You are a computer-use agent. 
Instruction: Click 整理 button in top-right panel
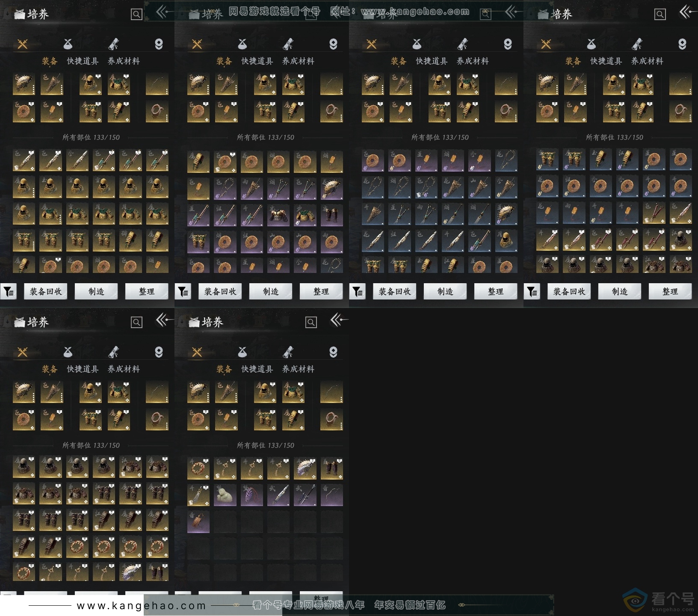tap(670, 291)
